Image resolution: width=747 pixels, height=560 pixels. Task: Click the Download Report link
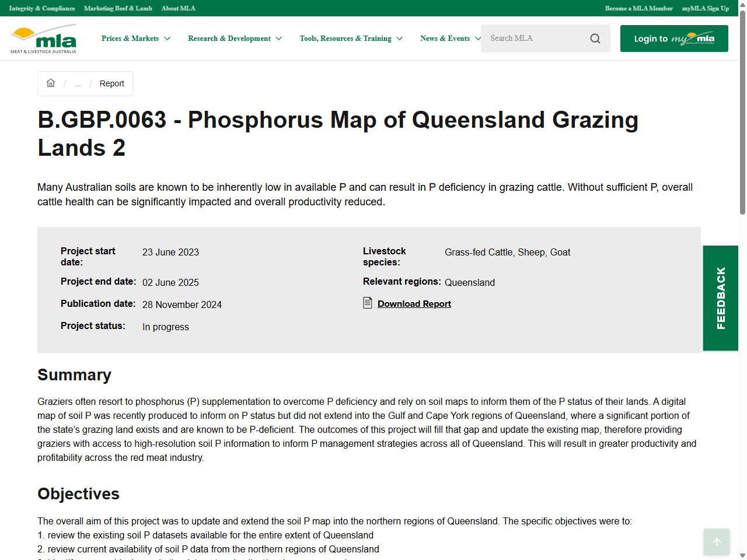pos(414,303)
